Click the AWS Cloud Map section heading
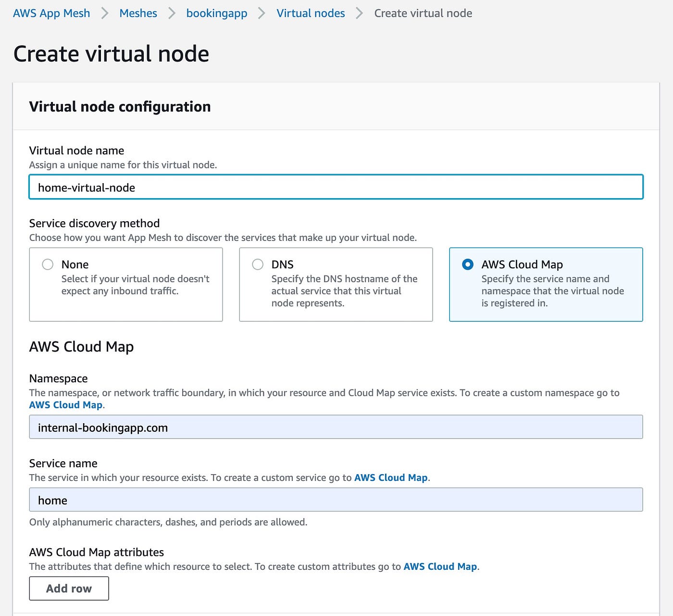The height and width of the screenshot is (616, 673). click(81, 347)
